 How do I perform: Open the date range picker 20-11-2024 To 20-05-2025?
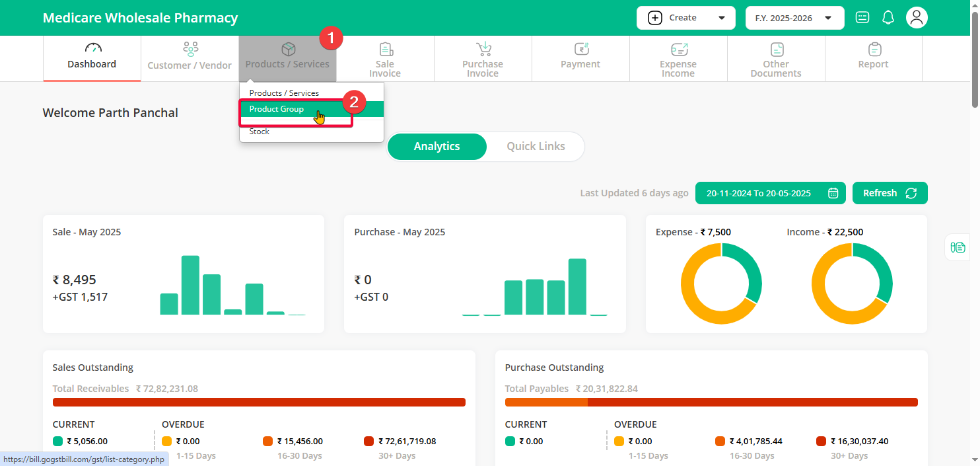771,193
